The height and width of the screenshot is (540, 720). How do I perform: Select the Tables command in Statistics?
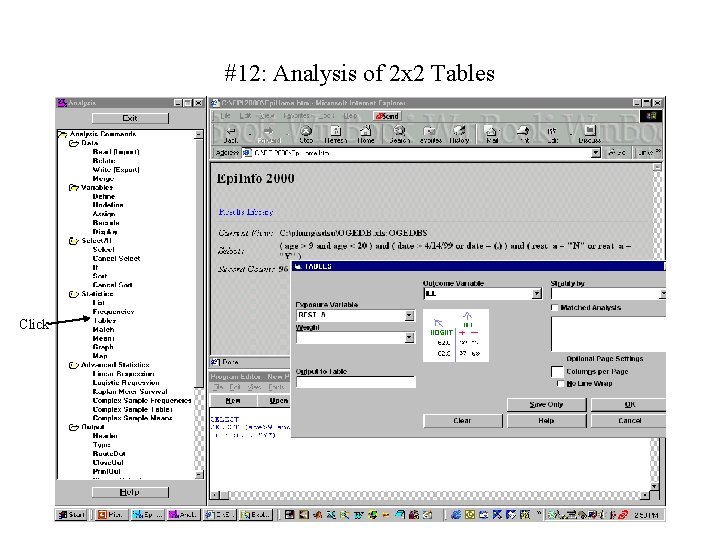click(x=104, y=321)
